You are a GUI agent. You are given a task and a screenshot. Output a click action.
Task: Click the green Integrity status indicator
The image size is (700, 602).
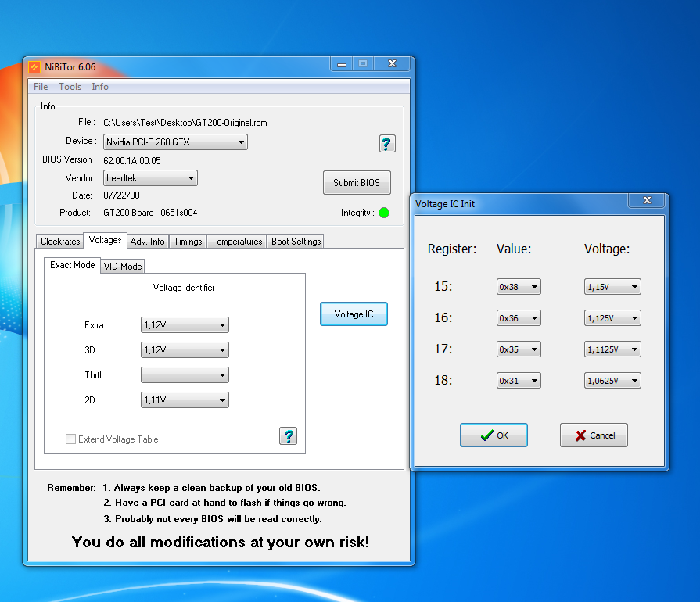tap(384, 213)
